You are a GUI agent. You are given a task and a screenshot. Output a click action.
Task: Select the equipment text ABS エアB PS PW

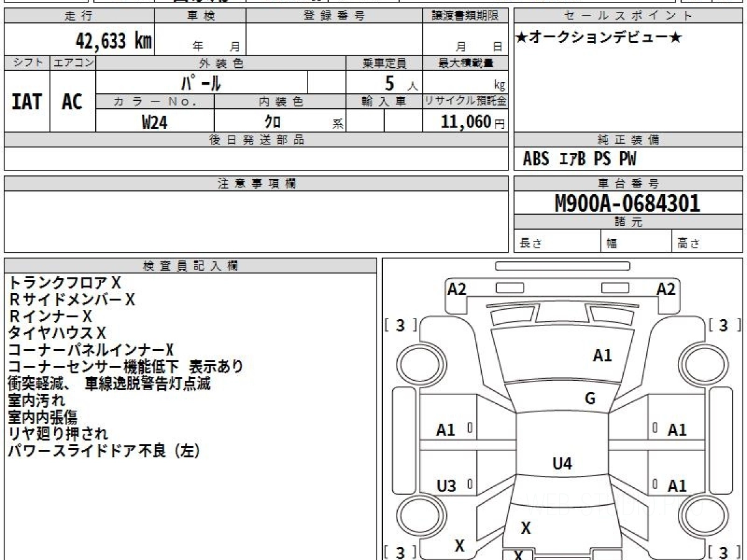click(580, 159)
